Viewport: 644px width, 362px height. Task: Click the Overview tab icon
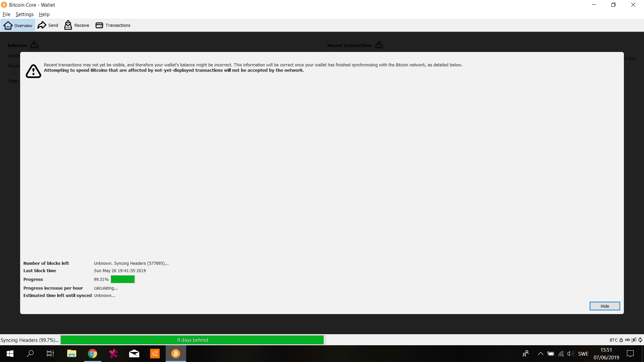tap(7, 25)
